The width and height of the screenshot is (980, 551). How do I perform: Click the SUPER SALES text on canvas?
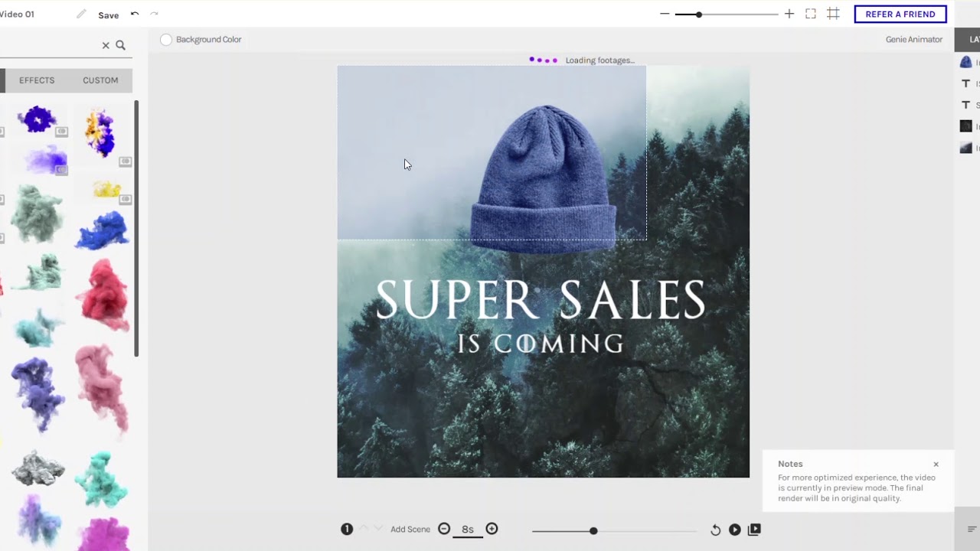541,300
